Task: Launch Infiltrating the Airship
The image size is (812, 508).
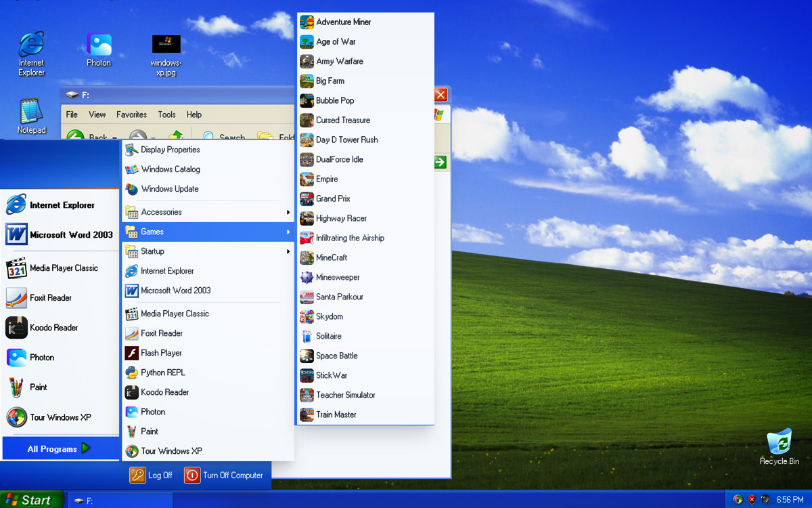Action: point(365,238)
